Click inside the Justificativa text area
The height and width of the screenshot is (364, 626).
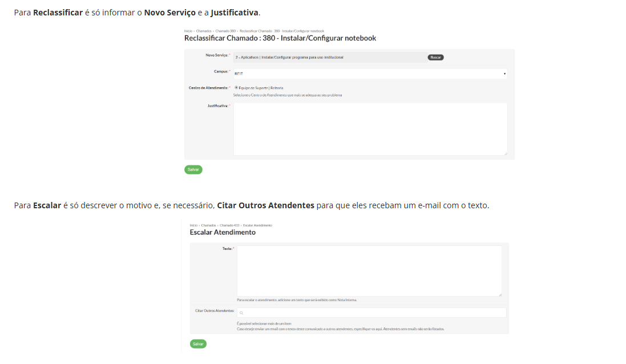(x=370, y=128)
